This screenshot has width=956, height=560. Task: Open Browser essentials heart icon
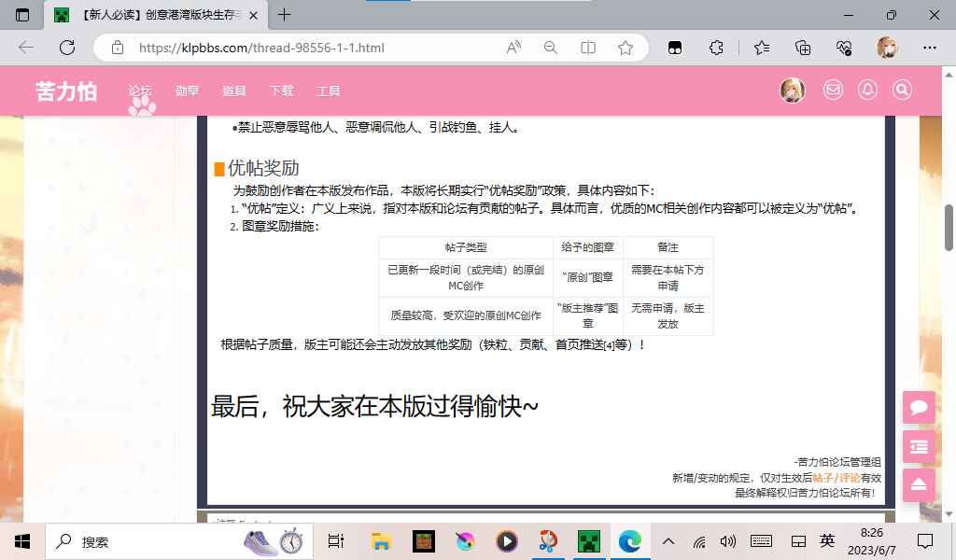tap(844, 48)
